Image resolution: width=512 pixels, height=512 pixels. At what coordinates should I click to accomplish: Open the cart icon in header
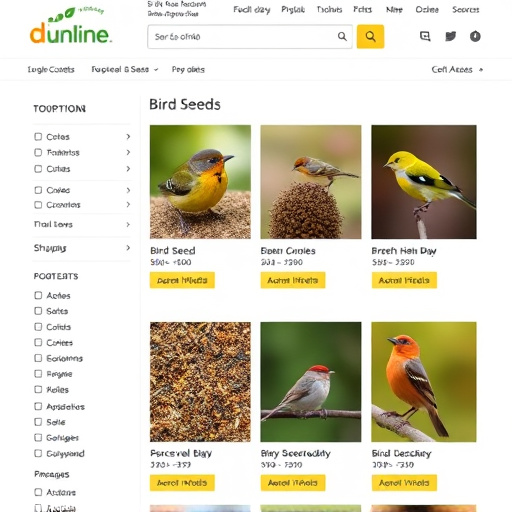(x=425, y=36)
